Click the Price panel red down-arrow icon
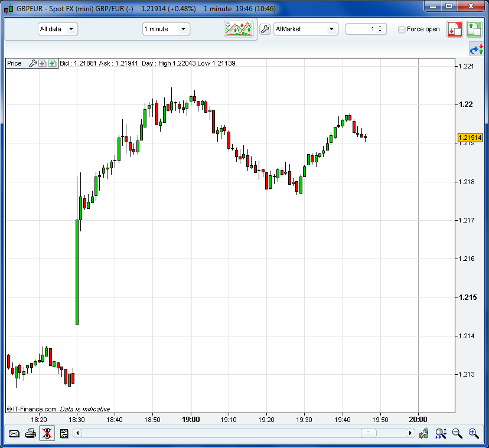This screenshot has width=489, height=448. tap(42, 63)
